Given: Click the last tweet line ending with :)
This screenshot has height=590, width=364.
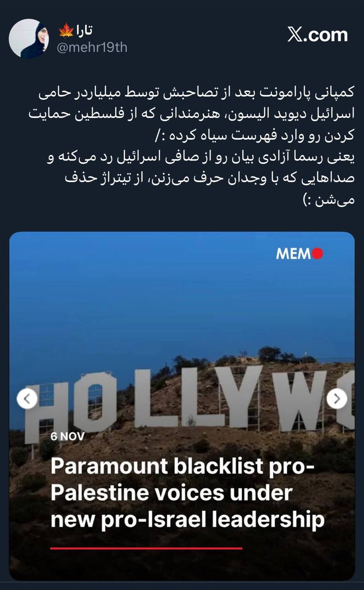Looking at the screenshot, I should pyautogui.click(x=335, y=200).
